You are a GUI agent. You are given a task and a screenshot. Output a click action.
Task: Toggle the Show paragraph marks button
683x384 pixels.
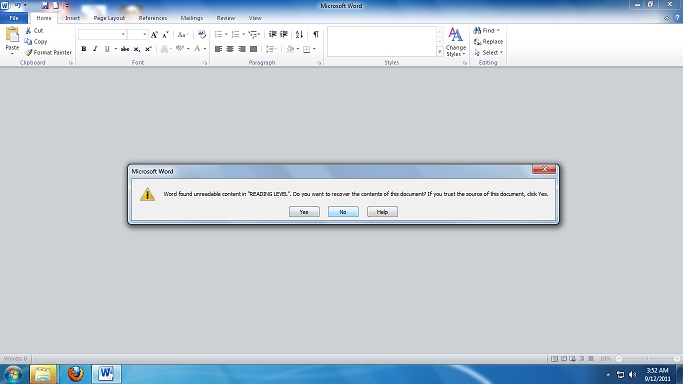coord(316,34)
